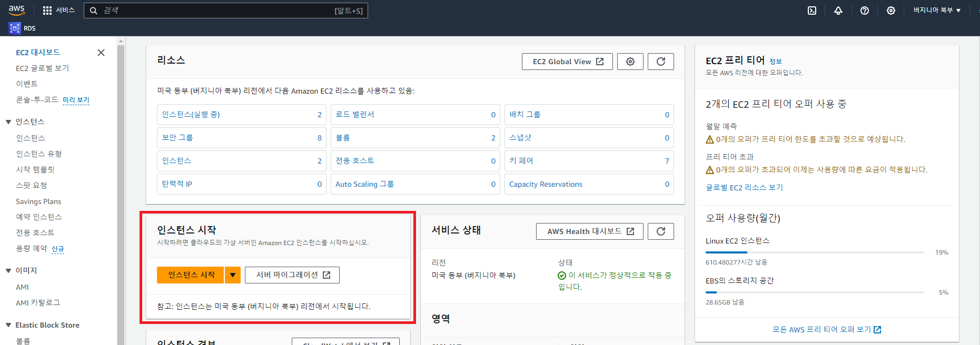The width and height of the screenshot is (980, 345).
Task: Open Savings Plans in sidebar
Action: coord(38,201)
